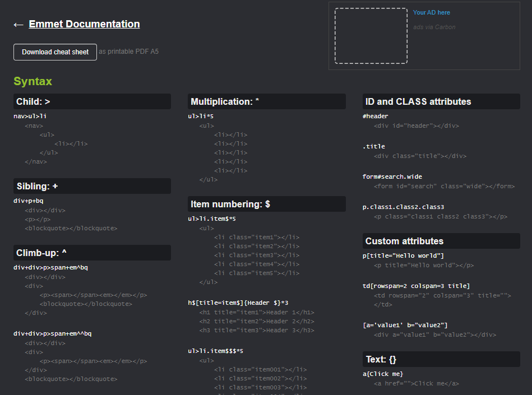532x395 pixels.
Task: Click the <h1 title="item1">Header 1</h1> line
Action: click(x=257, y=313)
